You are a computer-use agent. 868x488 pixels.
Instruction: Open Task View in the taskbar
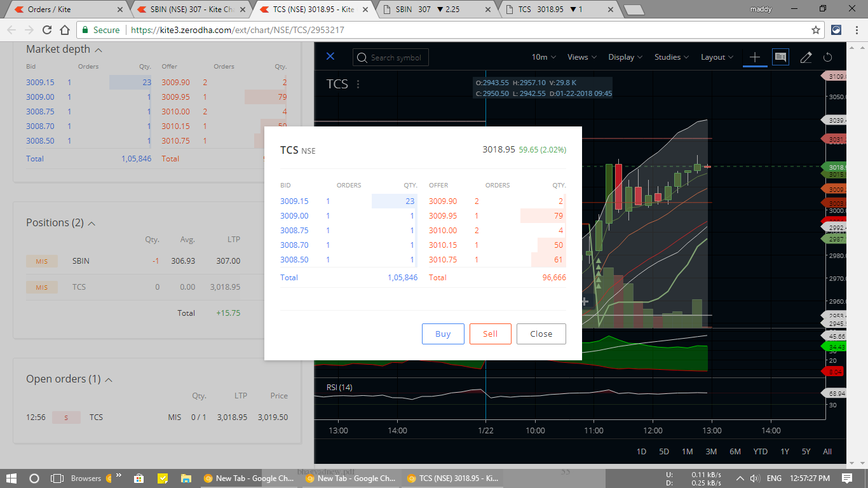[57, 478]
